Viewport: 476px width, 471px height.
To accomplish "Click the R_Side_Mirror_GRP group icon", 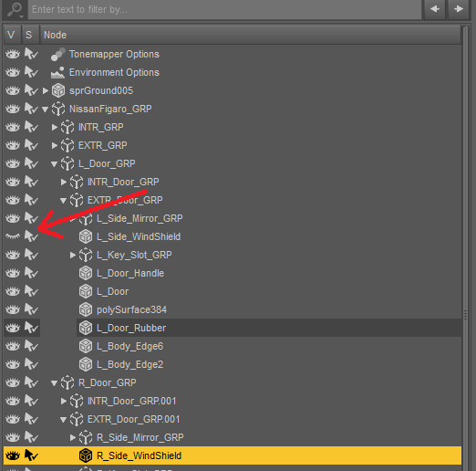I will (x=86, y=437).
